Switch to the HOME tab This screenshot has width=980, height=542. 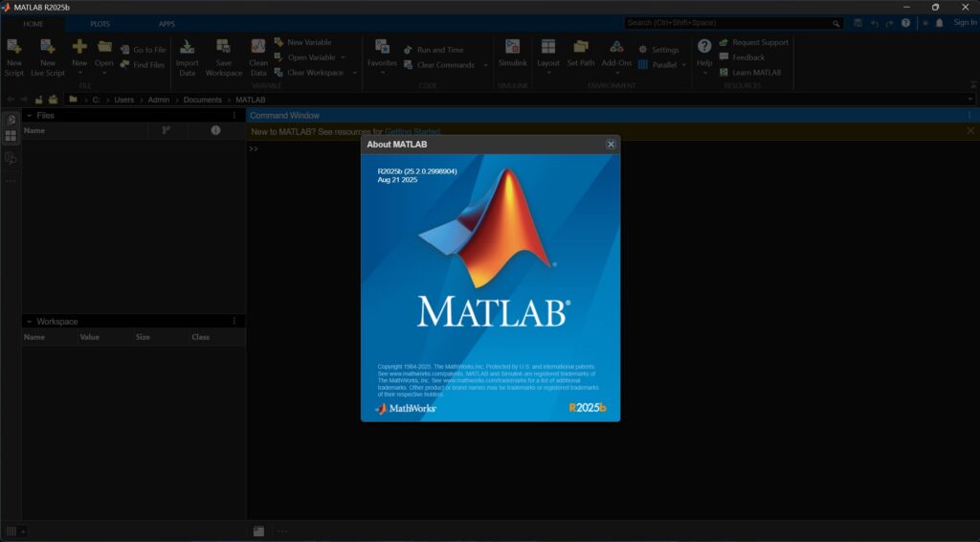tap(33, 24)
